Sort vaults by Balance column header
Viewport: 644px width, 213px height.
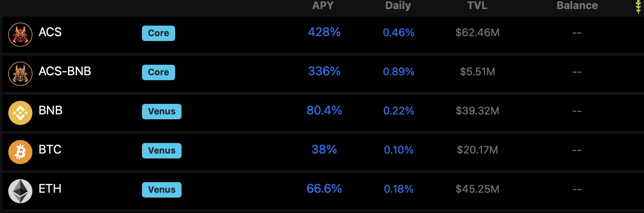577,6
